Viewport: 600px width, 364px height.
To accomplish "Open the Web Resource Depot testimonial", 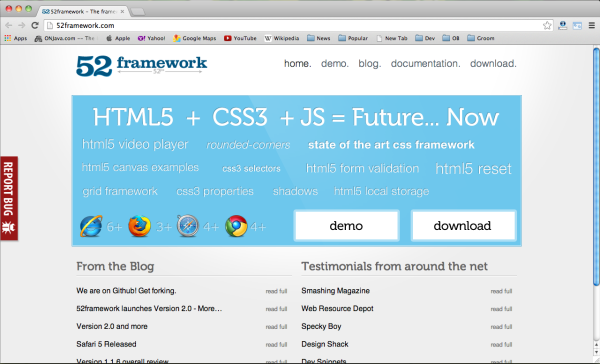I will [337, 309].
